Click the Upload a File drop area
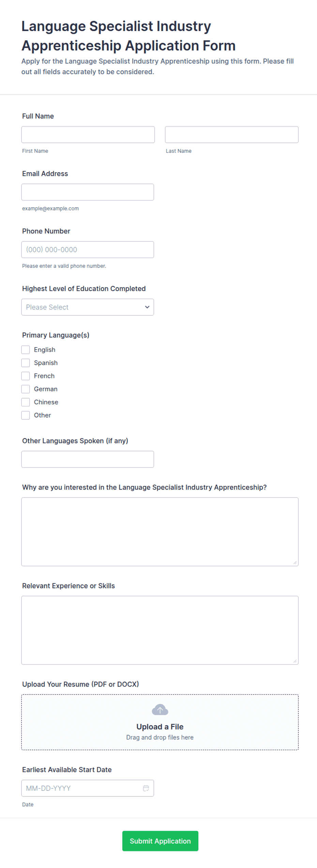Screen dimensions: 317x868 (160, 722)
